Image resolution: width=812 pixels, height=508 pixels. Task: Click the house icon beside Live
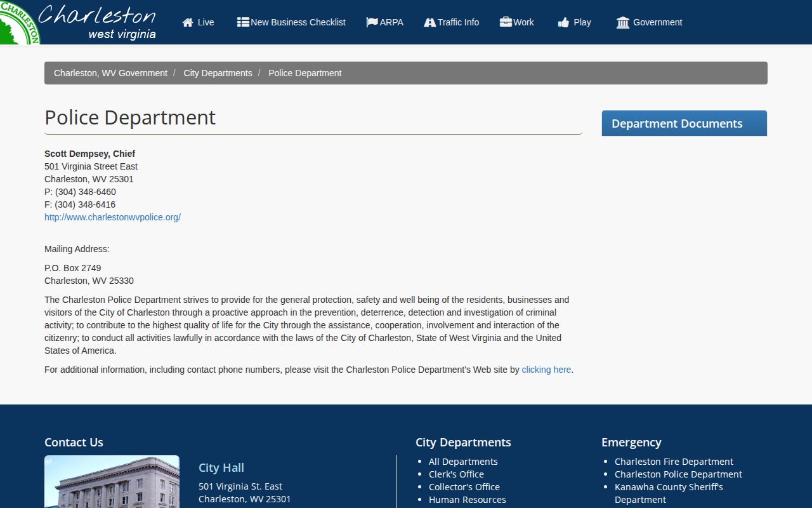pos(188,22)
